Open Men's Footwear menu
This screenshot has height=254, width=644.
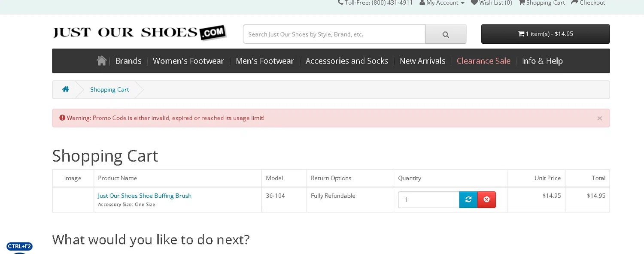click(264, 61)
